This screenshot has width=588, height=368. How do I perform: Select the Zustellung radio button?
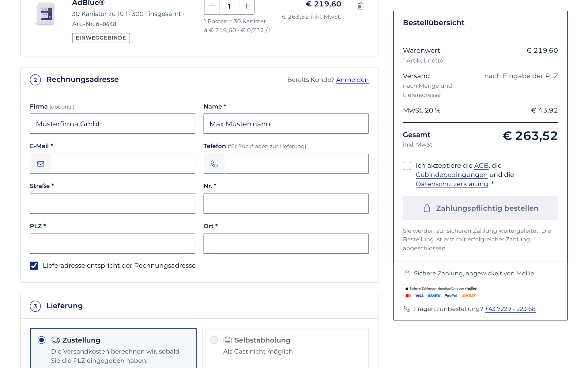42,340
